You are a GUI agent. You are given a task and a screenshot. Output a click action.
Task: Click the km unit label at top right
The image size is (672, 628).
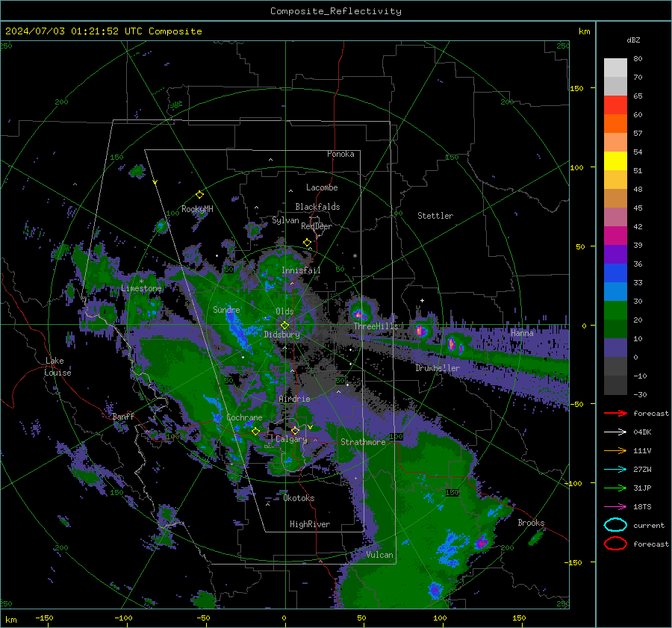coord(584,31)
